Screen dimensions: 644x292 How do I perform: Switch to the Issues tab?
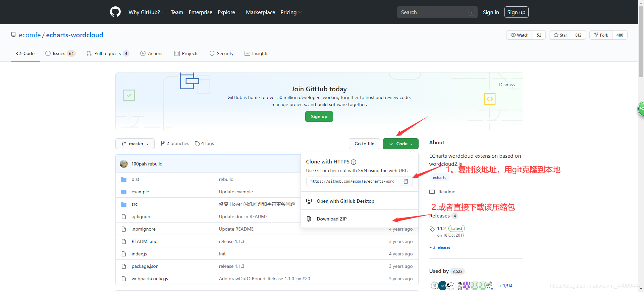coord(60,53)
